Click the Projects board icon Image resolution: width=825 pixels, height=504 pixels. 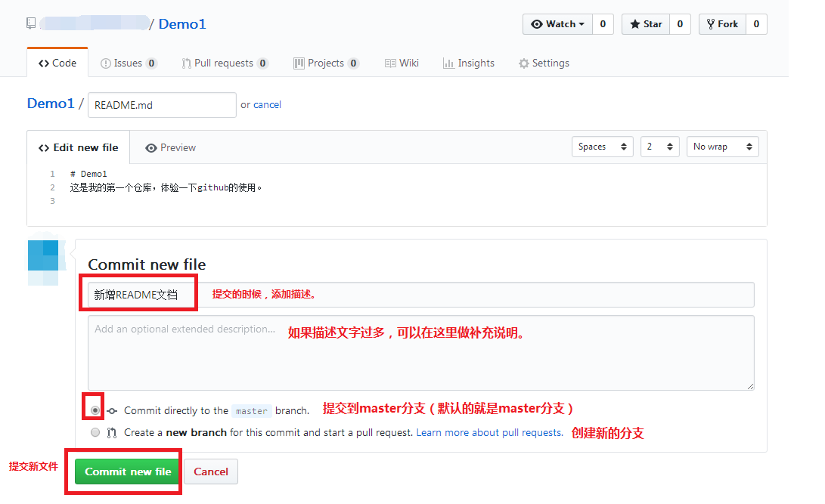pyautogui.click(x=299, y=63)
